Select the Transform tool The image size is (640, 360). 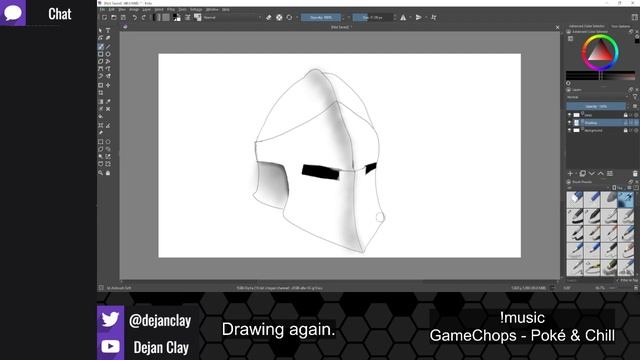coord(101,85)
